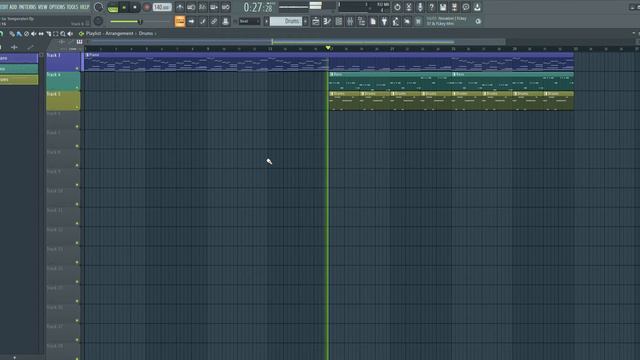Select the playlist delete tool icon
The height and width of the screenshot is (360, 640).
27,34
